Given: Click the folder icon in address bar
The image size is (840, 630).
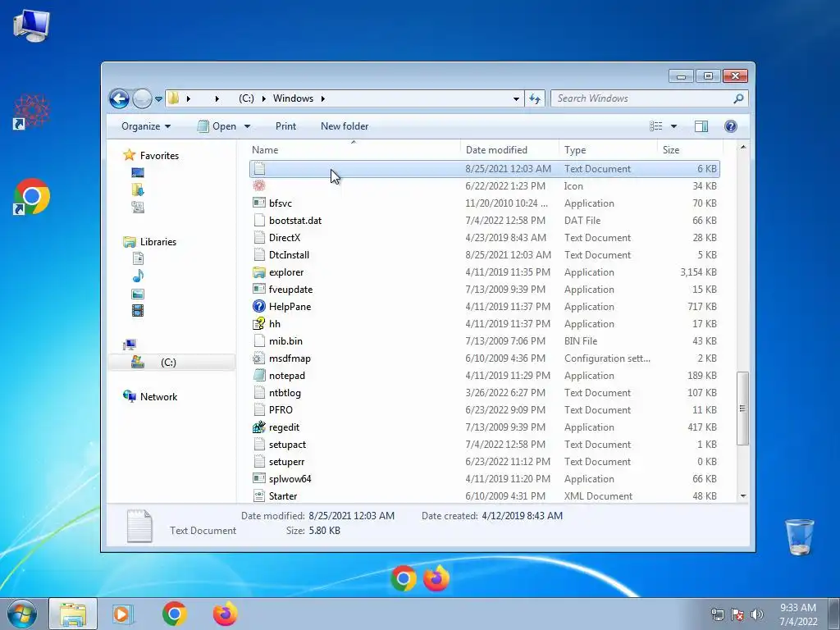Looking at the screenshot, I should coord(174,98).
